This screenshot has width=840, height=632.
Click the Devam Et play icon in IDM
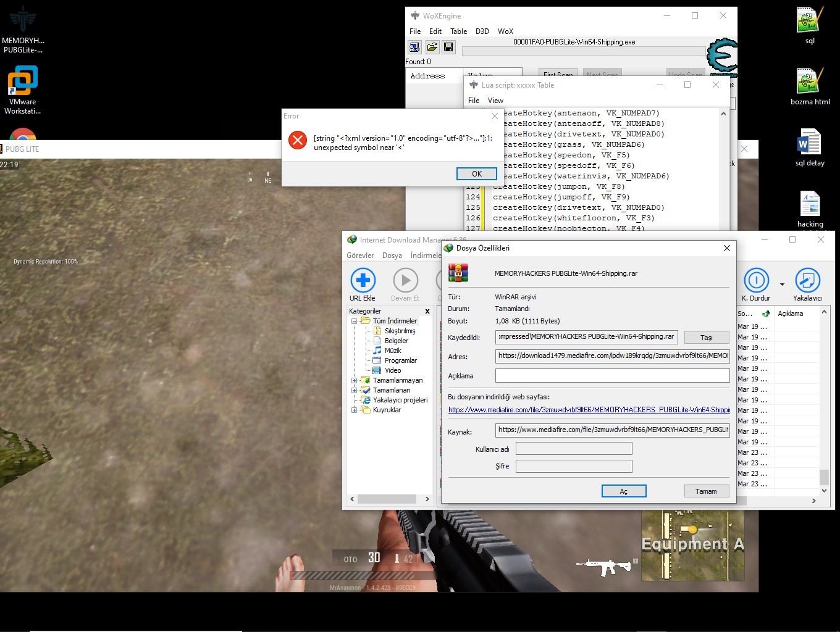[x=405, y=280]
